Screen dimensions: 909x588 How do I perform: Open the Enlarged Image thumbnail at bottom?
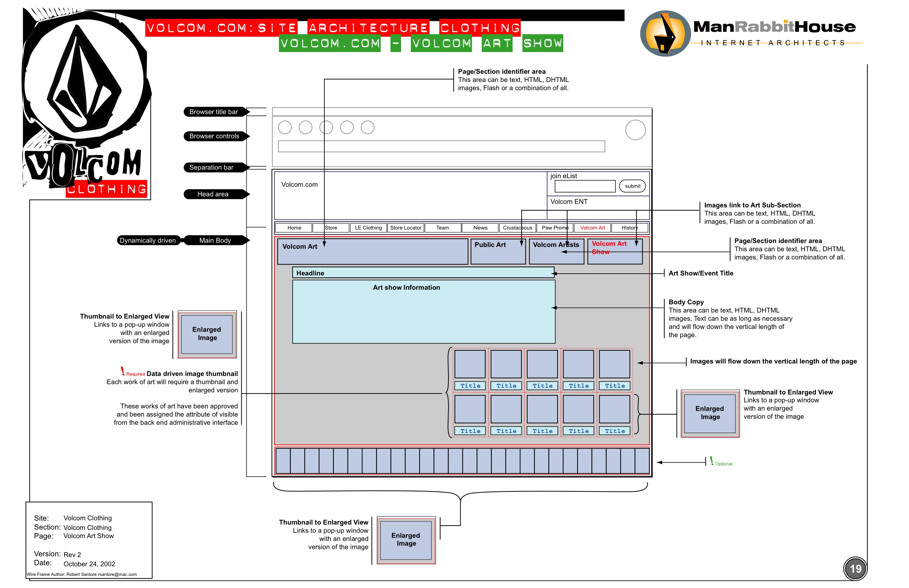point(406,540)
